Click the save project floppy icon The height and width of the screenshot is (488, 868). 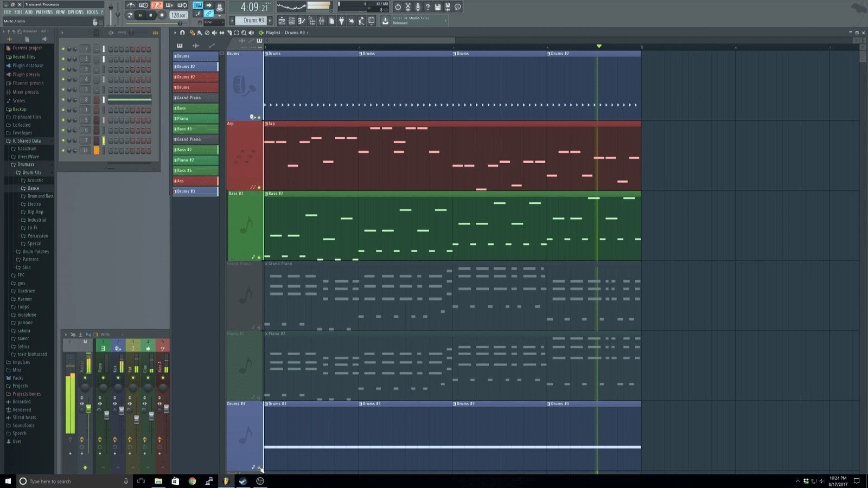[438, 7]
